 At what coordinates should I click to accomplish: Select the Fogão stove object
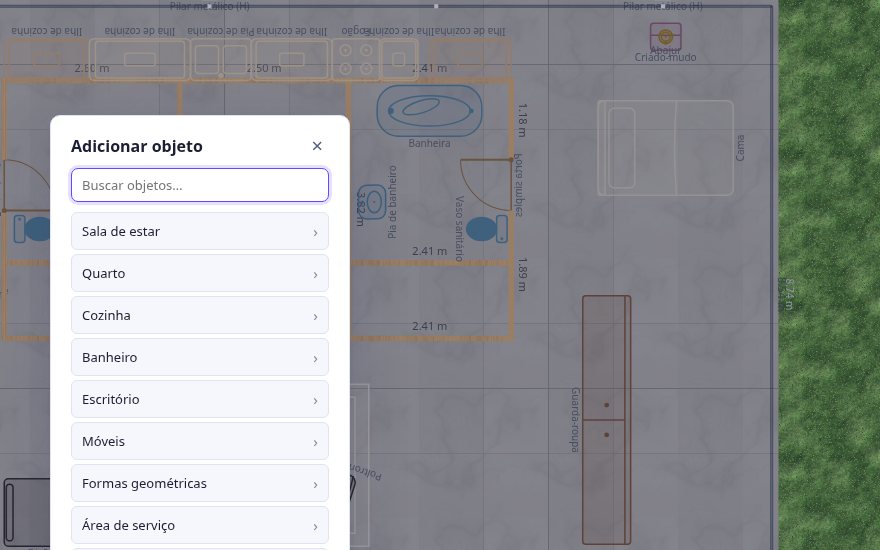[356, 59]
